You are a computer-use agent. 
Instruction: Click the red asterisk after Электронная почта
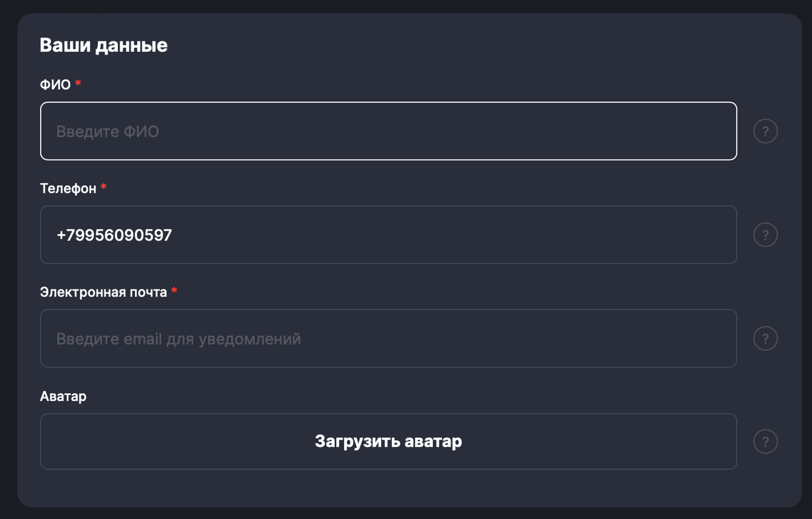click(174, 291)
